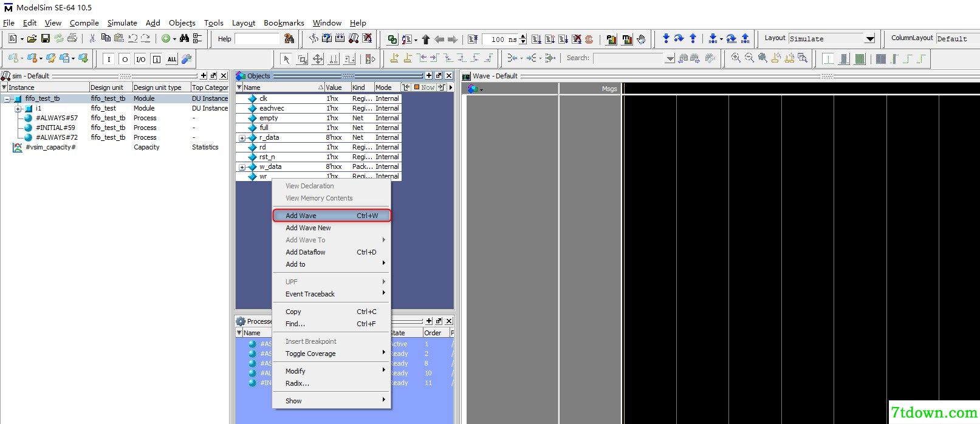Click the sim panel '+' zoom button
980x424 pixels.
(x=204, y=76)
